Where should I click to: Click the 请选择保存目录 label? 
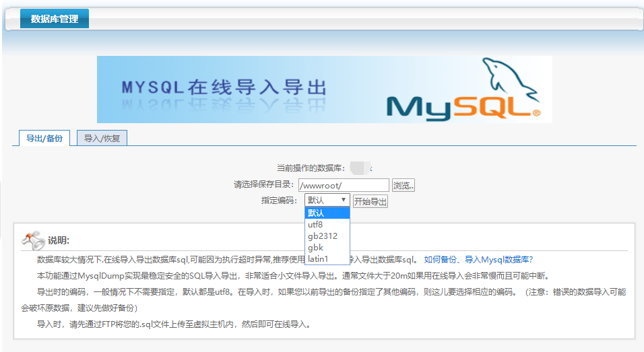[x=264, y=185]
